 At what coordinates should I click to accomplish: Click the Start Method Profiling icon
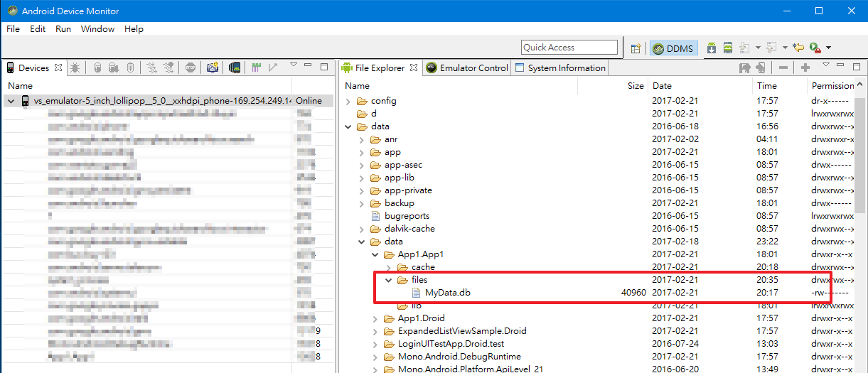(168, 68)
